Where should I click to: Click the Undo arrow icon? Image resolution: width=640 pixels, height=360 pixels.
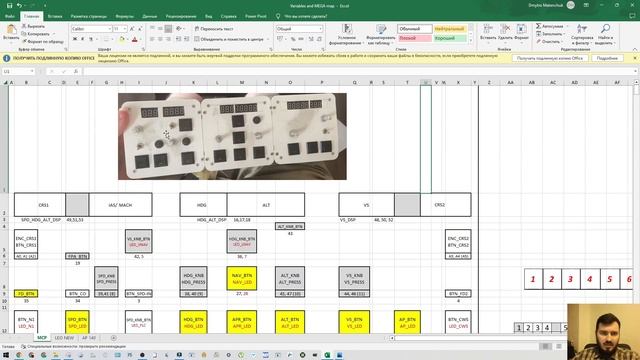coord(19,5)
